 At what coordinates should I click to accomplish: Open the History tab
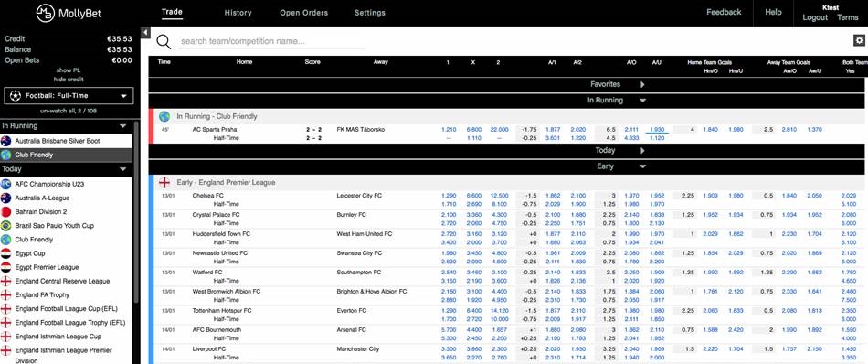[238, 12]
